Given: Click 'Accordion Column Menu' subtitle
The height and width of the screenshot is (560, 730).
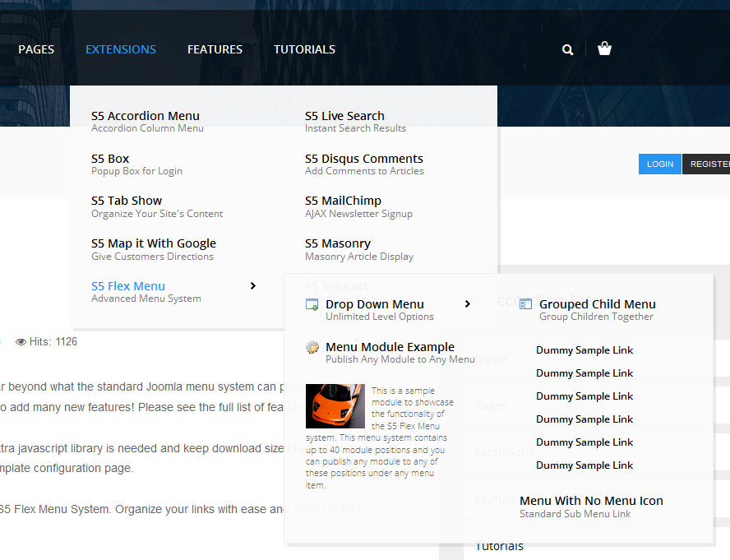Looking at the screenshot, I should point(147,128).
